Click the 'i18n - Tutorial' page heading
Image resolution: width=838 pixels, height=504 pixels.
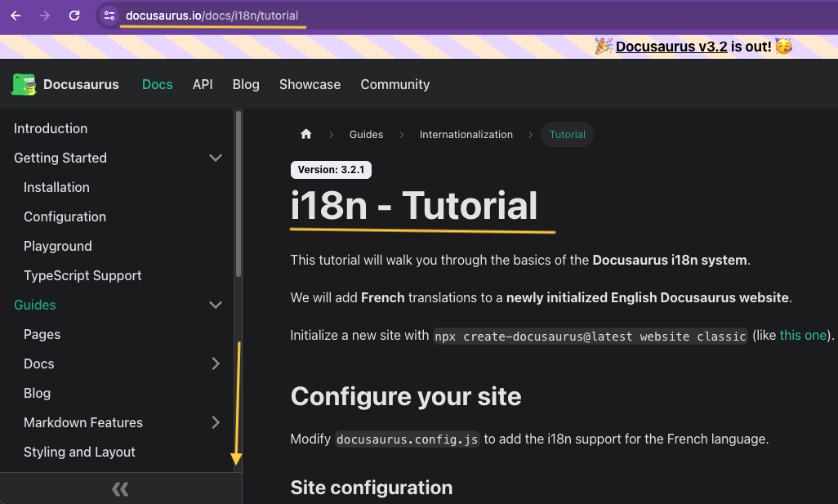[x=413, y=205]
